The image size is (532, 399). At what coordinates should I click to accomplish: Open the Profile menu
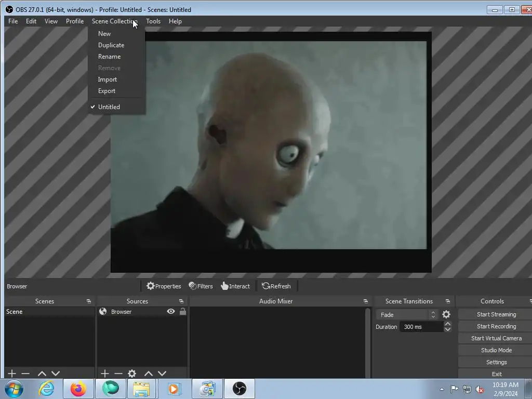click(x=75, y=21)
